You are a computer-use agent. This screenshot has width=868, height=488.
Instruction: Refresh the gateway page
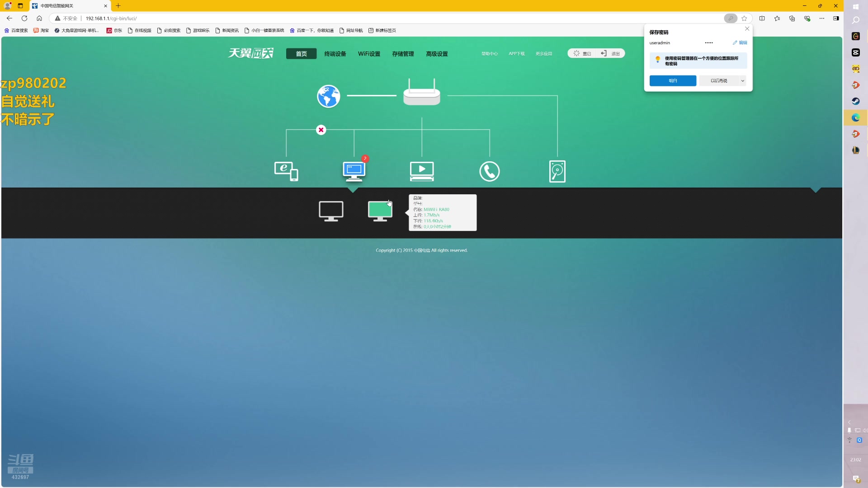click(24, 19)
